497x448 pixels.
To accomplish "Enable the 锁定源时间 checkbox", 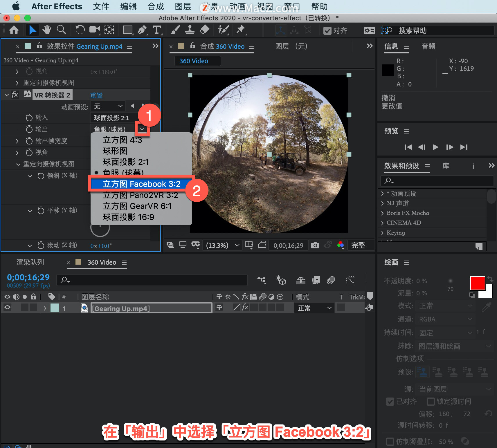I will coord(431,402).
